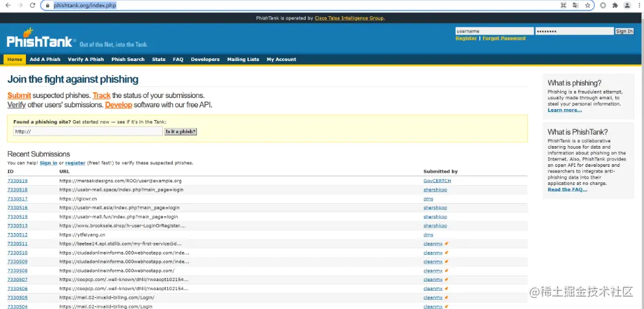
Task: Open the Chrome profile avatar
Action: click(x=626, y=6)
